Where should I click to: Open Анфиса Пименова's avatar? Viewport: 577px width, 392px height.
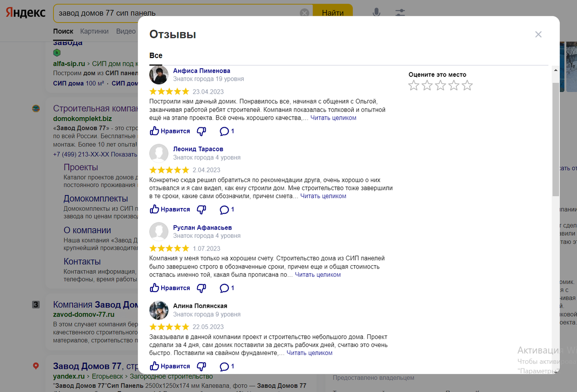point(159,74)
